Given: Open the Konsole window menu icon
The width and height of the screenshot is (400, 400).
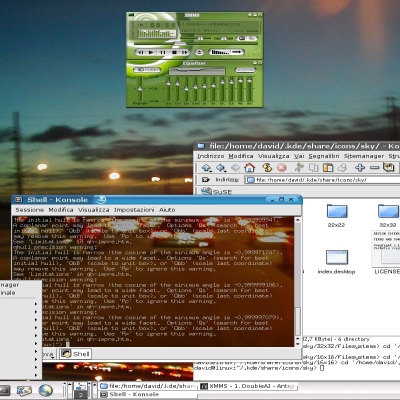Looking at the screenshot, I should pyautogui.click(x=19, y=200).
